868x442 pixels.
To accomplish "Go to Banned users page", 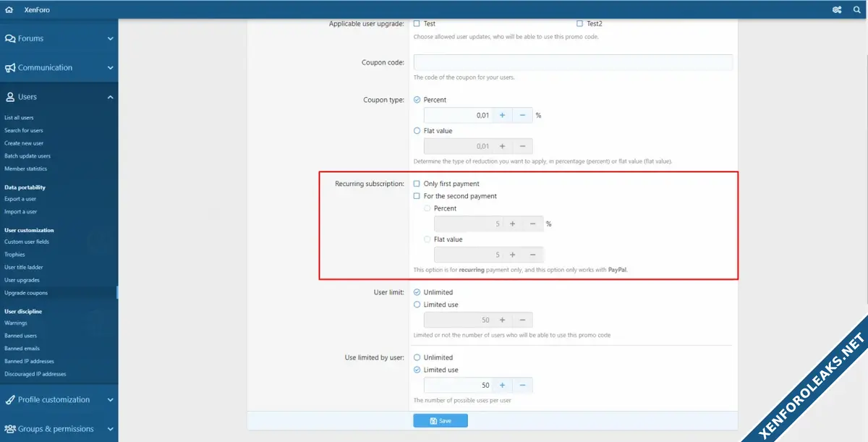I will [x=20, y=336].
